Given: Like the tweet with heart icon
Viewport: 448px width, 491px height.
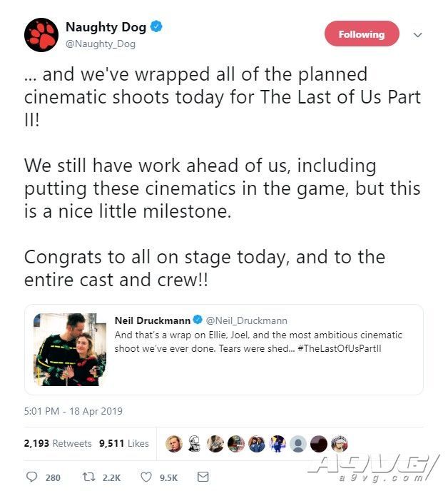Looking at the screenshot, I should (x=146, y=477).
